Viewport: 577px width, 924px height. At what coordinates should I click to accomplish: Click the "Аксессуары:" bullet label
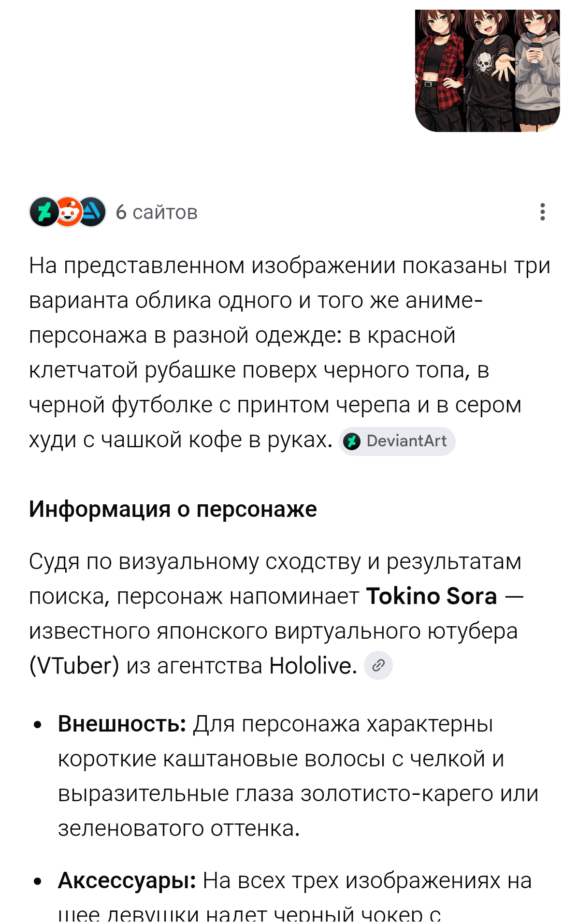[x=127, y=880]
